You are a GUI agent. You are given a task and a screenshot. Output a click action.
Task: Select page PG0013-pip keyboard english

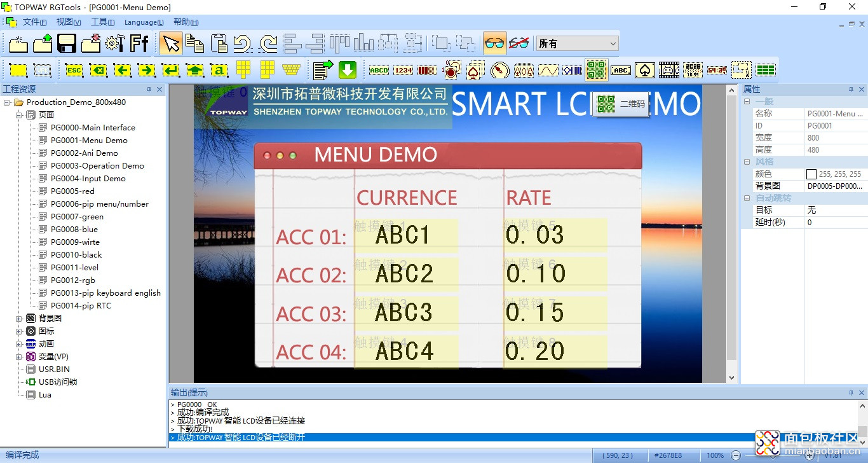point(105,293)
